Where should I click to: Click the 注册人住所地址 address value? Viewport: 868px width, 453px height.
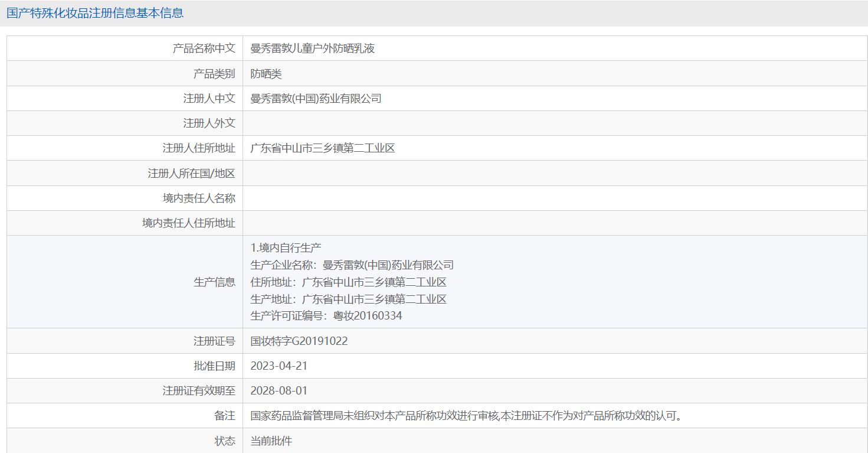(322, 148)
